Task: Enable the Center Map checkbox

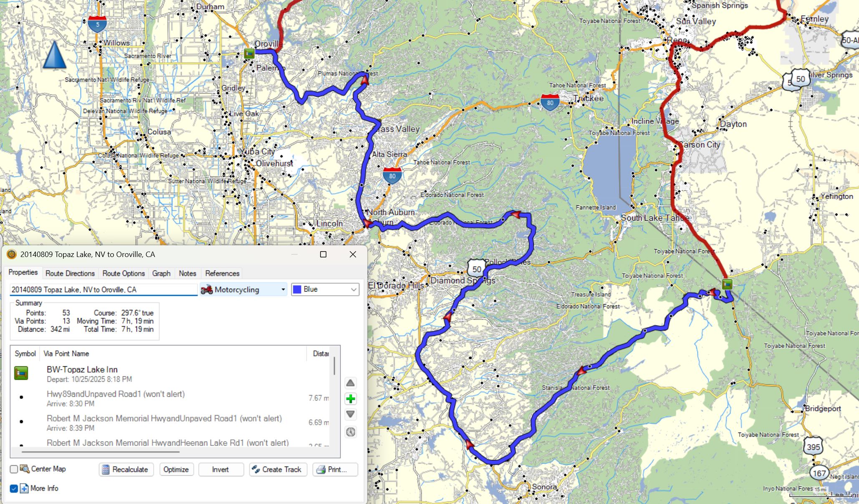Action: pyautogui.click(x=14, y=469)
